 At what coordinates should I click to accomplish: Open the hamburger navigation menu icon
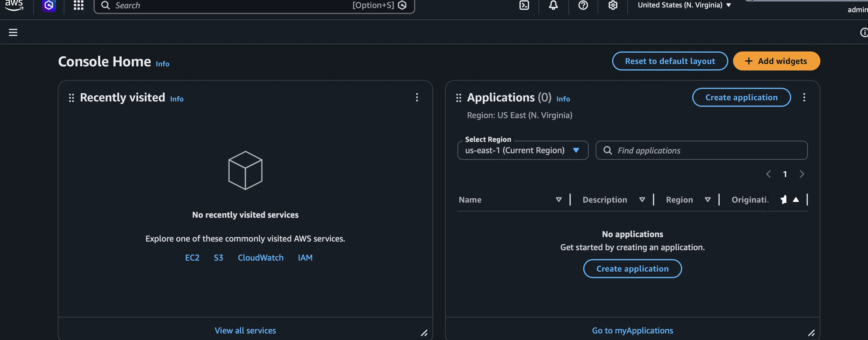(x=13, y=32)
